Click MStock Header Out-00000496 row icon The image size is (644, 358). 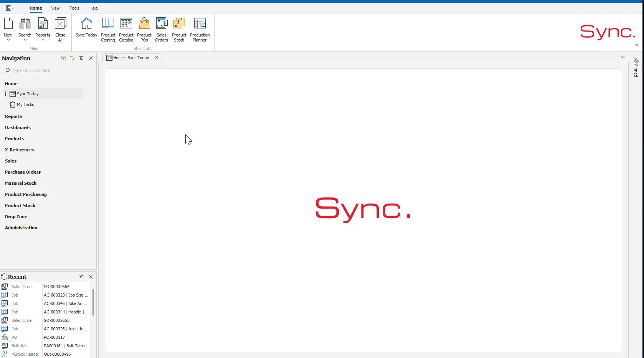5,354
